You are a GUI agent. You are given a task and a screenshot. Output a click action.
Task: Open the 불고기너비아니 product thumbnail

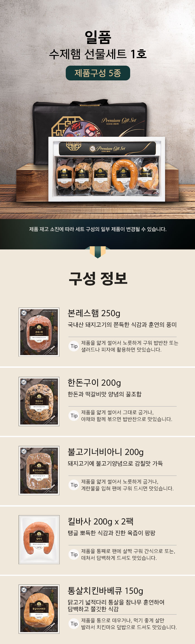39,470
